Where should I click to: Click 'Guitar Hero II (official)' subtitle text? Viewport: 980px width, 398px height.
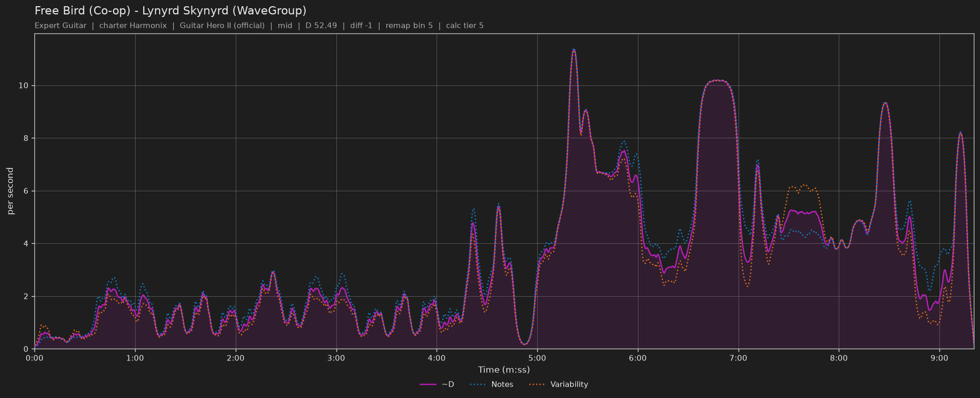pos(222,26)
